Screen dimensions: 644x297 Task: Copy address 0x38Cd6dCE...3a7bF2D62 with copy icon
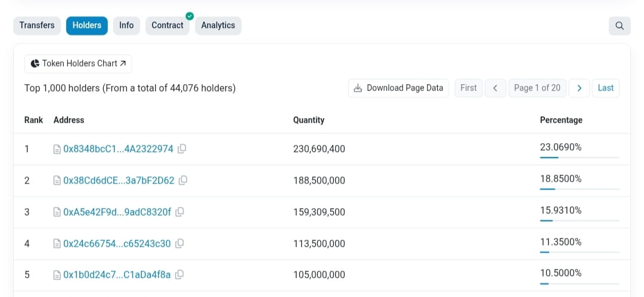point(183,180)
